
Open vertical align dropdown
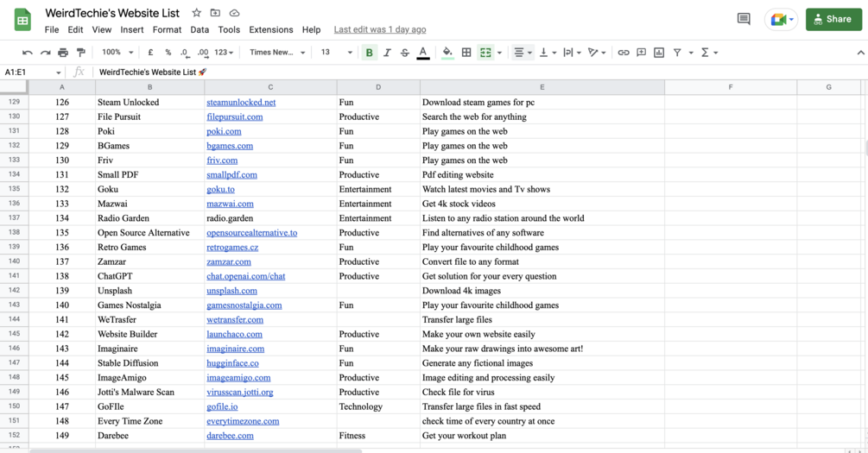548,53
